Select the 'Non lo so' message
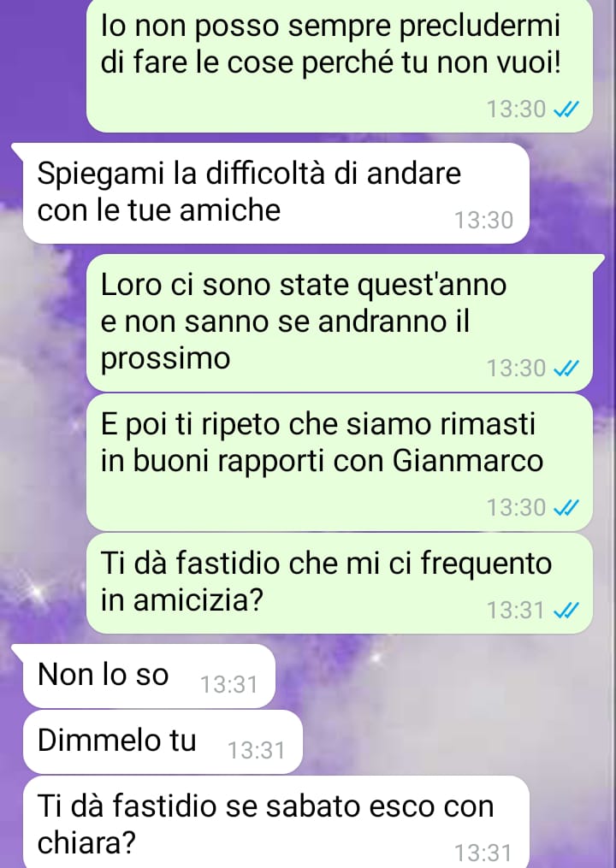This screenshot has height=868, width=616. click(149, 676)
